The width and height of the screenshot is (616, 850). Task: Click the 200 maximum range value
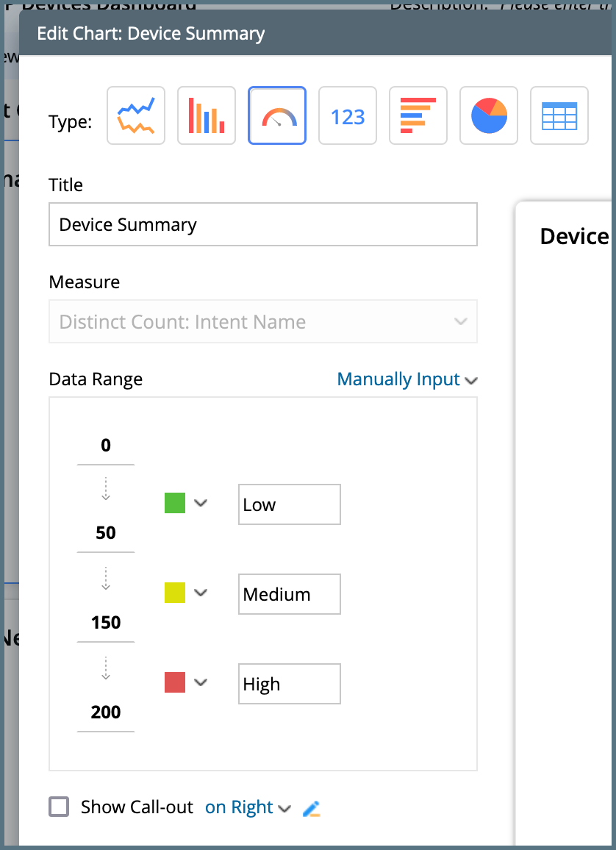point(106,712)
